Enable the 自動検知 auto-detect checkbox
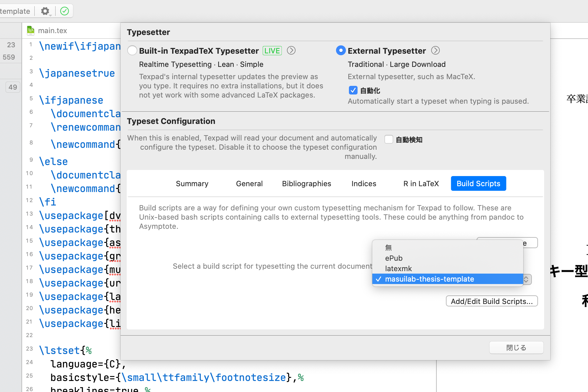 coord(389,140)
